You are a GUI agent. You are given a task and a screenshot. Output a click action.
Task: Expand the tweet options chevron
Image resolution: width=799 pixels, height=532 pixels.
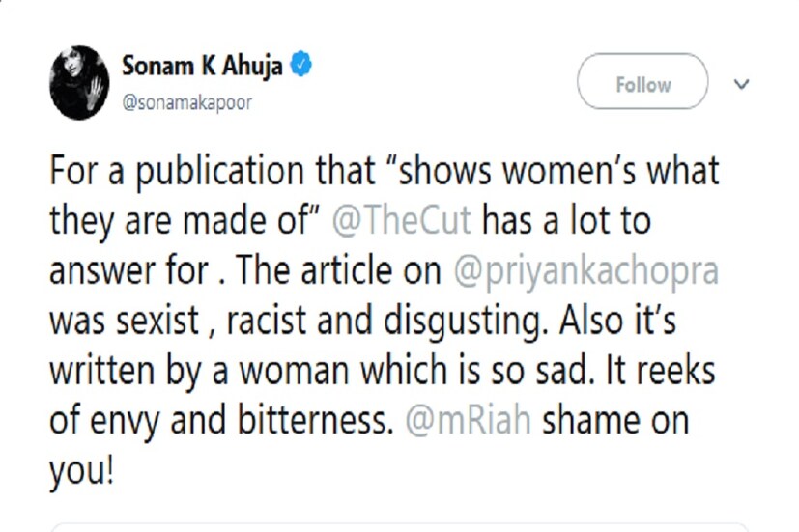click(742, 85)
